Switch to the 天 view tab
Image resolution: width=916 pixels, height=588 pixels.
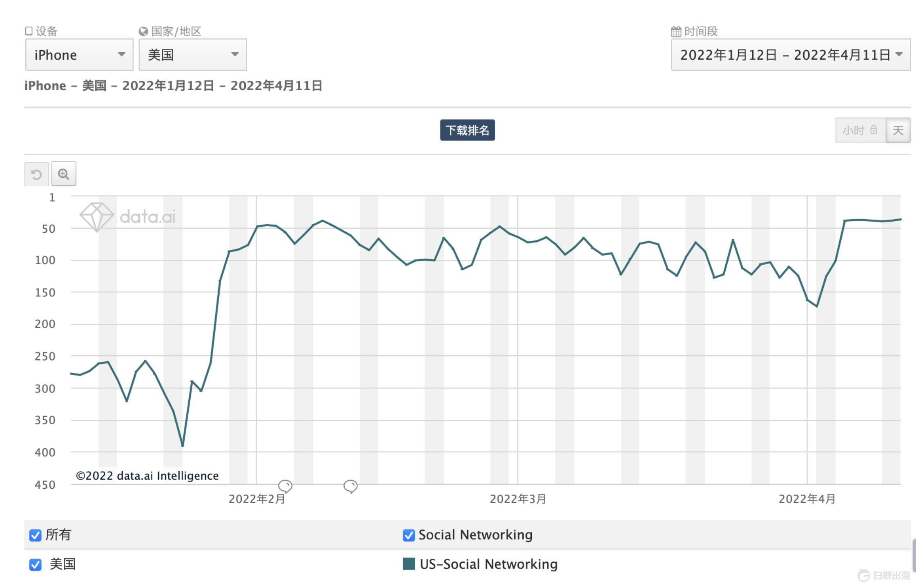898,130
